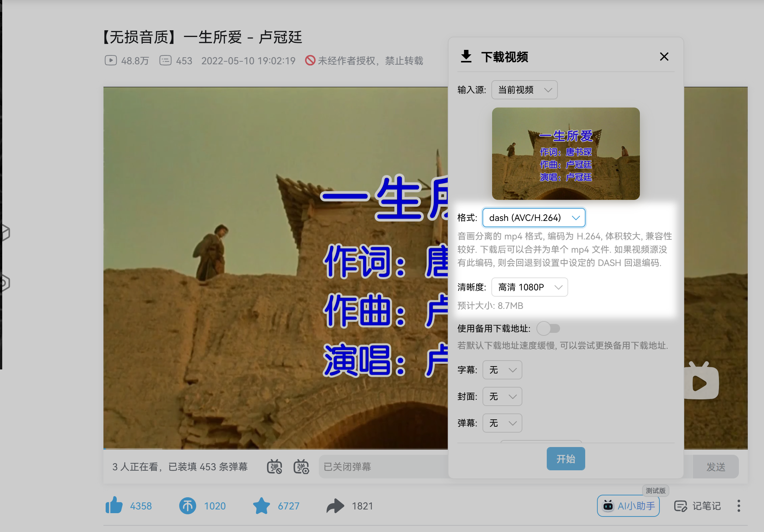Viewport: 764px width, 532px height.
Task: Click the 发送 send button
Action: pos(716,467)
